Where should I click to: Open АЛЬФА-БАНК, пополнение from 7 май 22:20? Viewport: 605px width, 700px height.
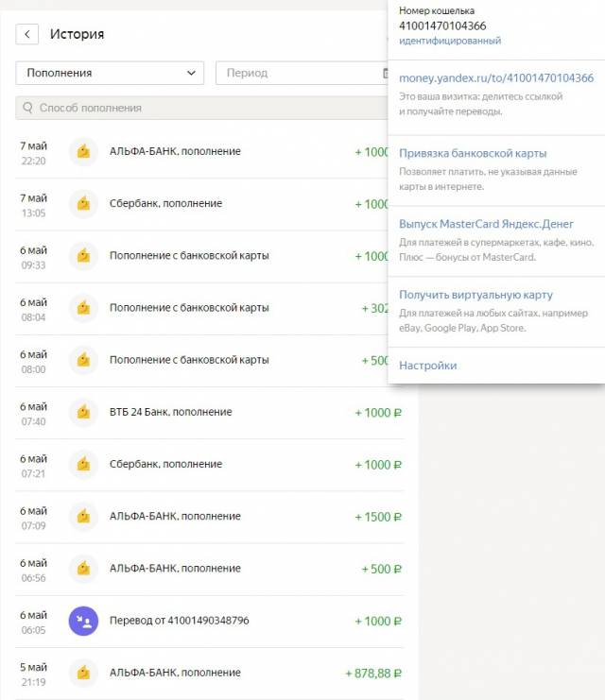pyautogui.click(x=175, y=151)
